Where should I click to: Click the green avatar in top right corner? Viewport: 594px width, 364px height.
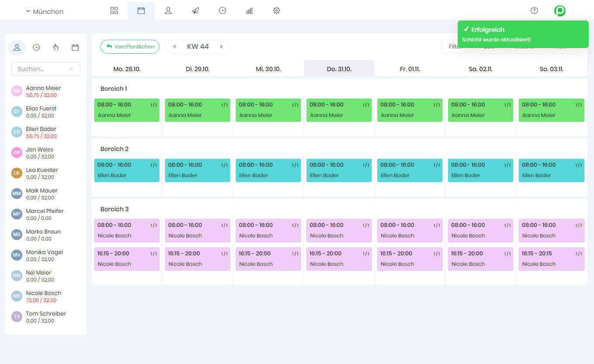pos(559,10)
